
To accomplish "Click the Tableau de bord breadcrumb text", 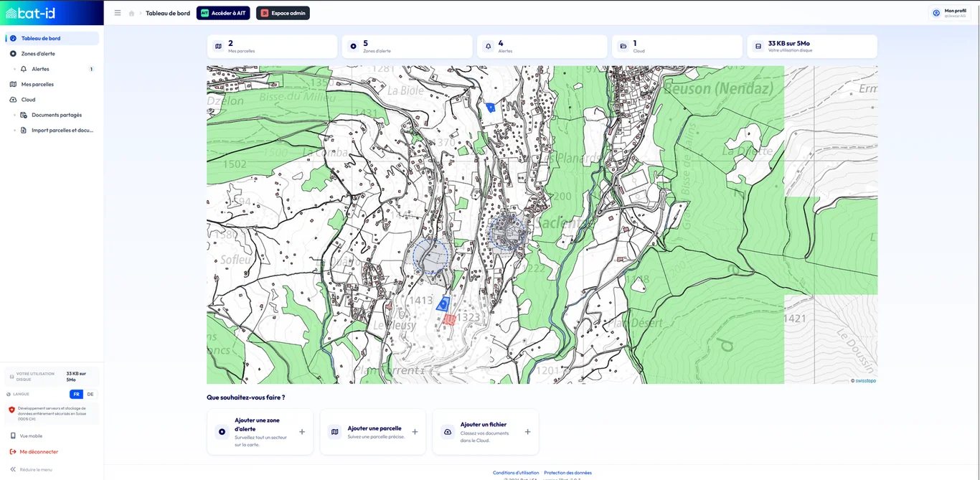I will 168,13.
